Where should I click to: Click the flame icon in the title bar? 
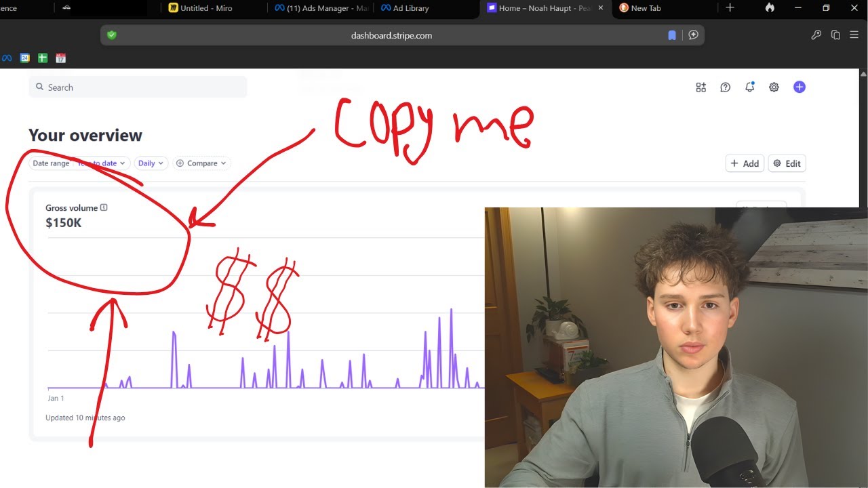pyautogui.click(x=770, y=7)
